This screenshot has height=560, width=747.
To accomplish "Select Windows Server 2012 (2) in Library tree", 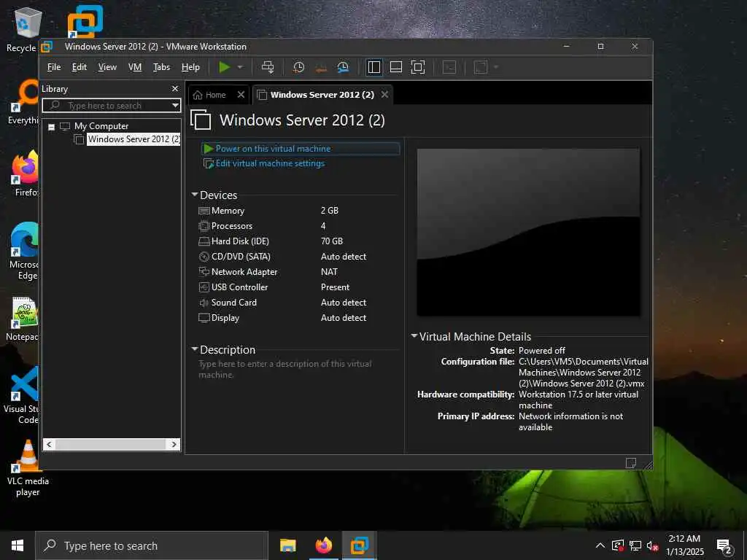I will click(133, 139).
